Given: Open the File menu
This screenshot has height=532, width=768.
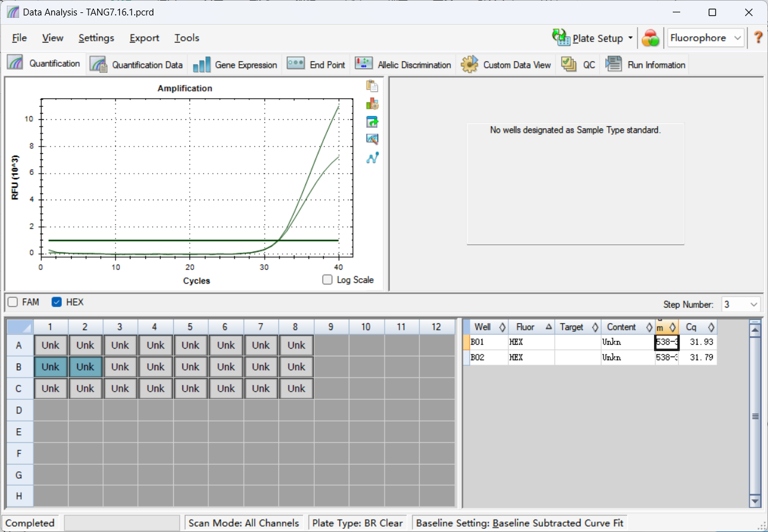Looking at the screenshot, I should [x=19, y=38].
